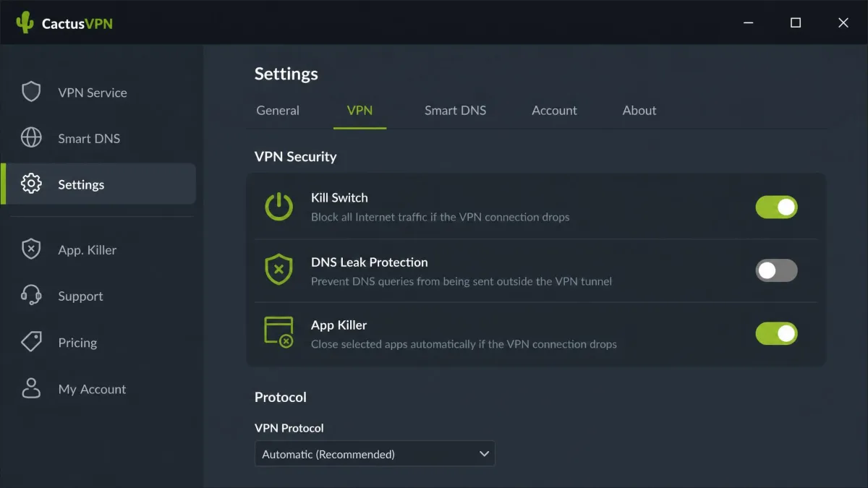The image size is (868, 488).
Task: View Pricing from the sidebar
Action: point(98,343)
